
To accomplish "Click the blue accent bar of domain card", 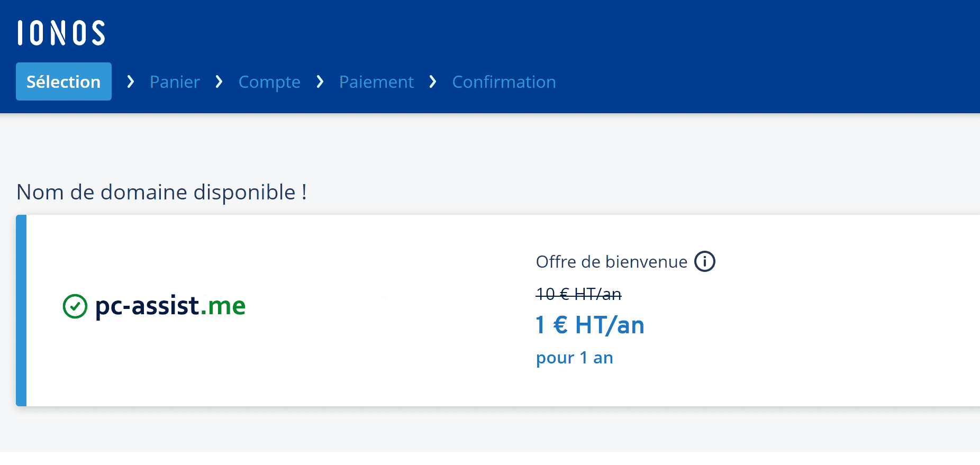I will (x=21, y=311).
